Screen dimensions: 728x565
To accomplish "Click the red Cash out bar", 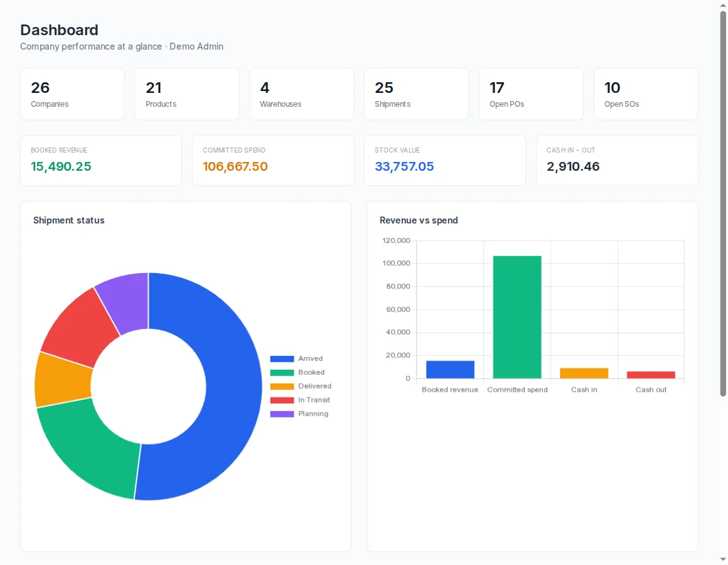I will (651, 375).
